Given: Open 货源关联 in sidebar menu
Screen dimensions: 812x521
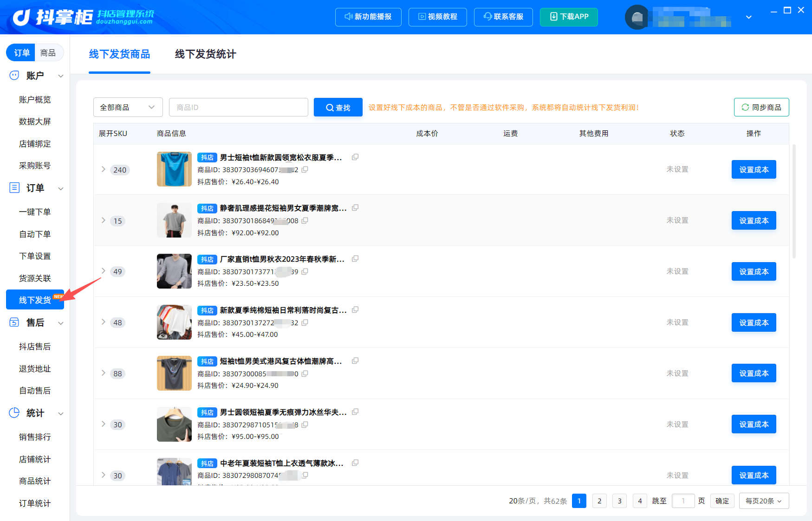Looking at the screenshot, I should 35,278.
